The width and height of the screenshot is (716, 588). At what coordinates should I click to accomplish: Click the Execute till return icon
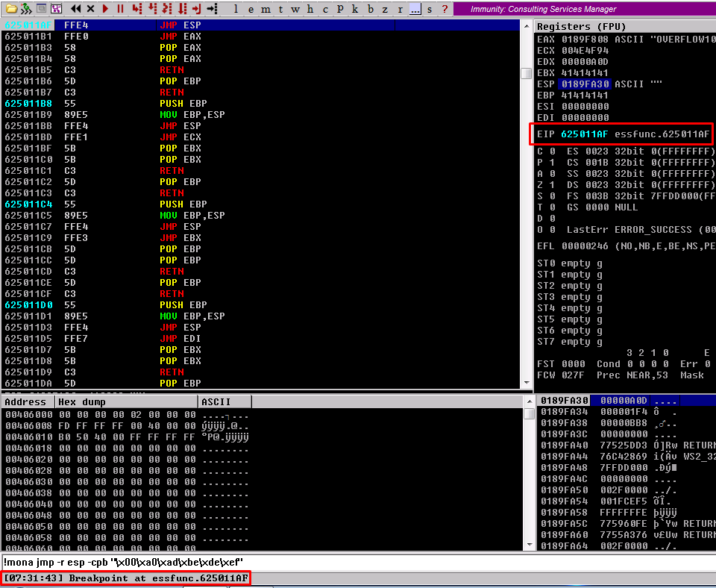[x=197, y=8]
